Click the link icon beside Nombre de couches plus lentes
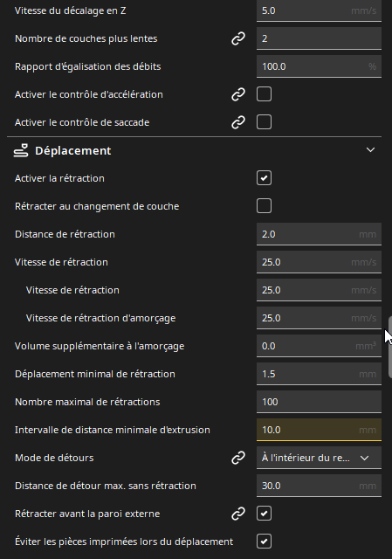This screenshot has width=392, height=559. [238, 38]
